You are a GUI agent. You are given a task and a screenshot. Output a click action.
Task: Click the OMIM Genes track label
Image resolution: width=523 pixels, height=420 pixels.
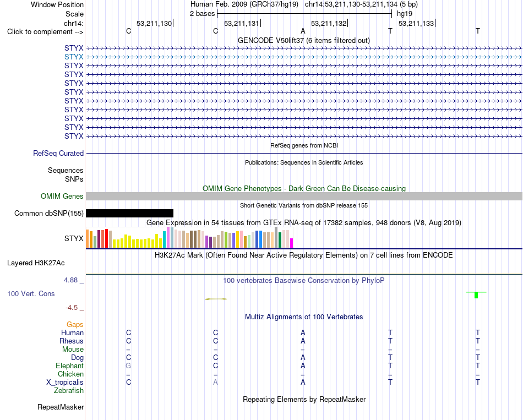click(62, 196)
